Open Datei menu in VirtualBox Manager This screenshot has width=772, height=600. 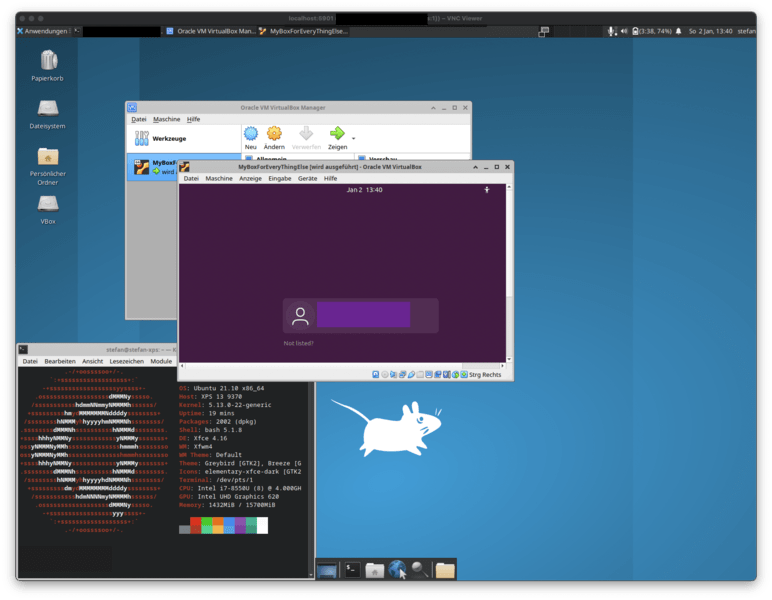[139, 120]
